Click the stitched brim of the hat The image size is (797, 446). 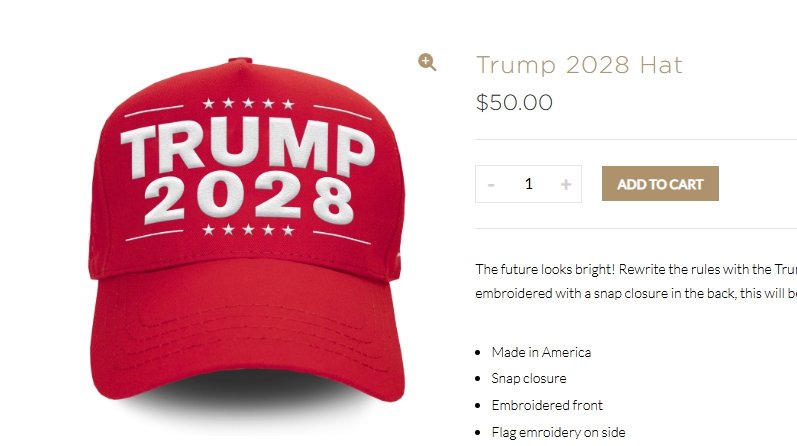click(247, 338)
